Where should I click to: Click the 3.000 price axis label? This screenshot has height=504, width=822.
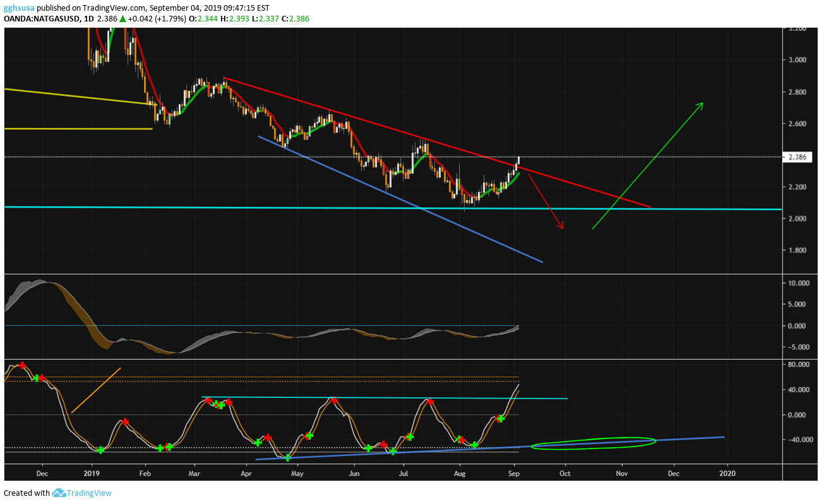tap(798, 61)
